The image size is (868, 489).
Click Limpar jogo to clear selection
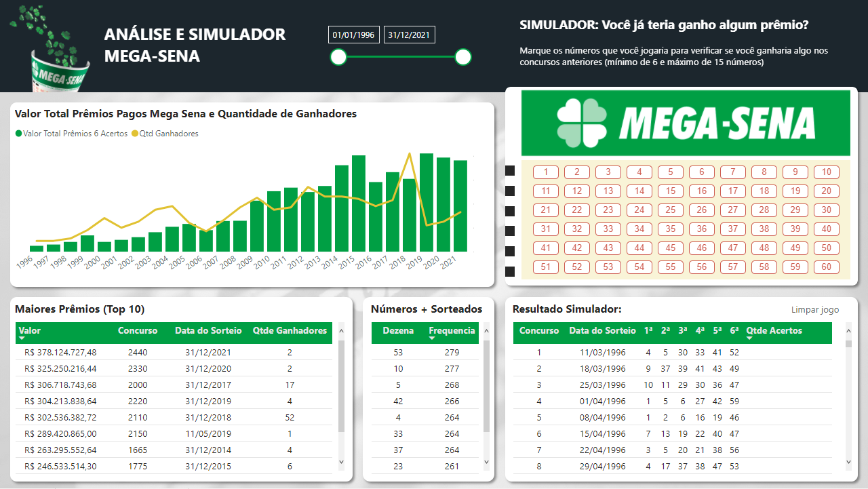click(x=815, y=310)
